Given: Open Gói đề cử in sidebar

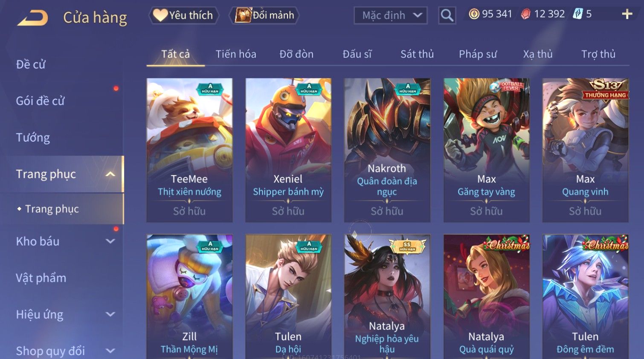Looking at the screenshot, I should click(40, 101).
